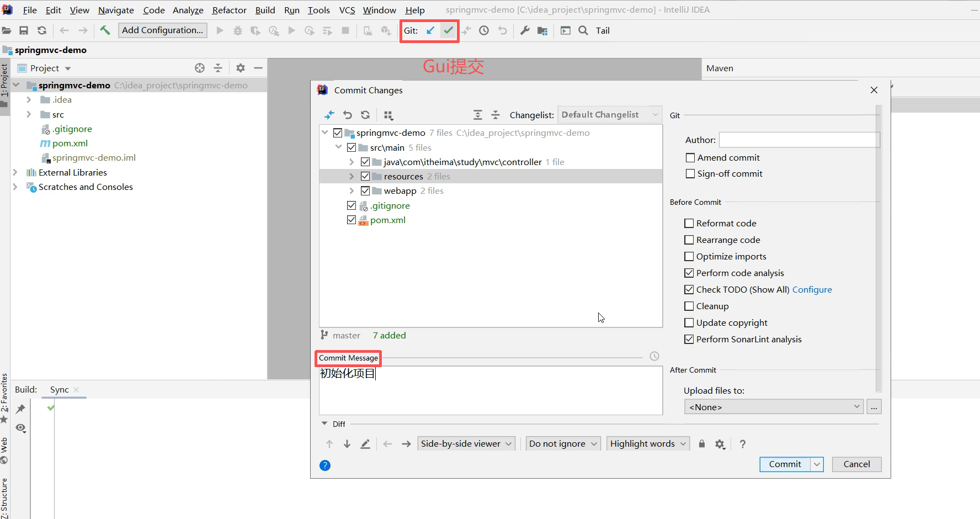The width and height of the screenshot is (980, 519).
Task: Open the Changelist dropdown
Action: pyautogui.click(x=610, y=115)
